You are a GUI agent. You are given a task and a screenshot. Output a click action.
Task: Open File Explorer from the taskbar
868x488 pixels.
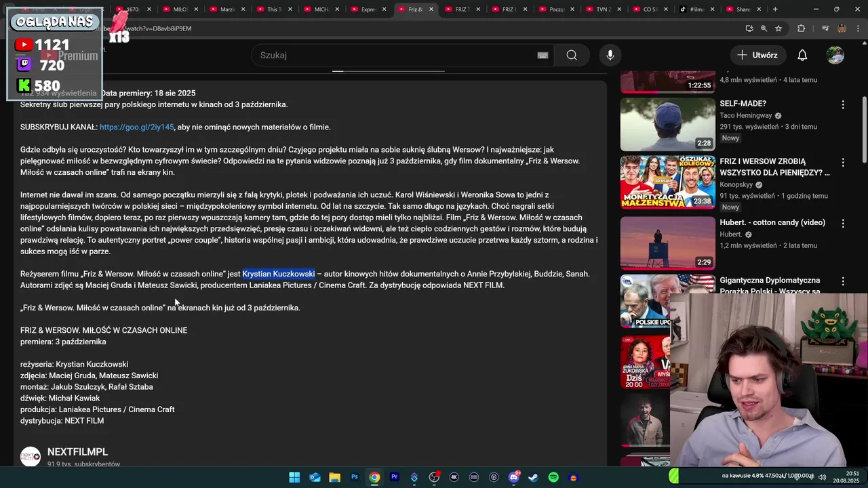click(334, 477)
